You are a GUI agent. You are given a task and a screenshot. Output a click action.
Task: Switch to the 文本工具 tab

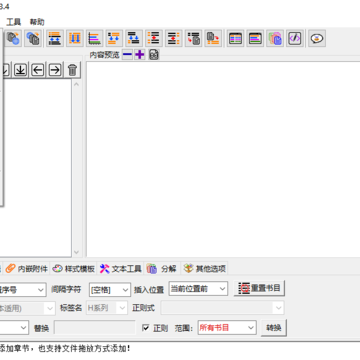coord(121,268)
